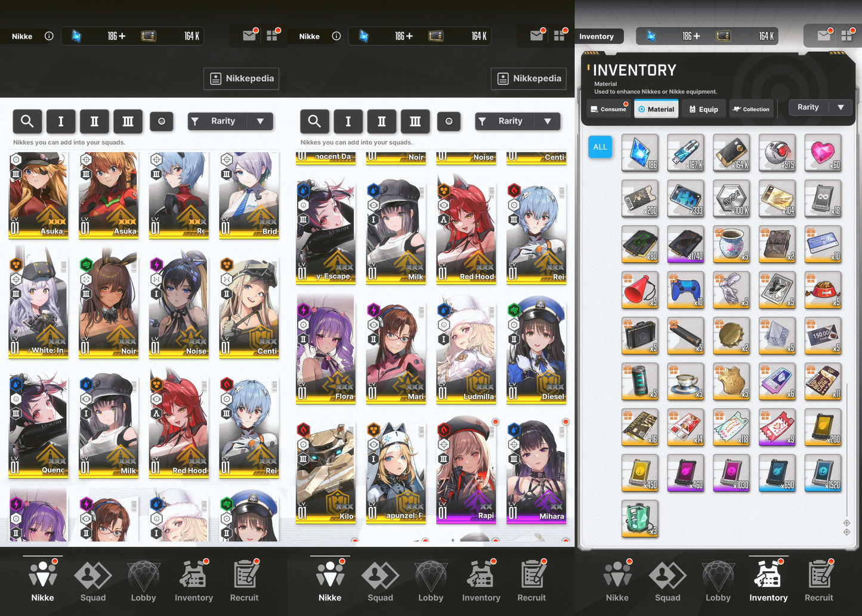The image size is (862, 616).
Task: Open the Rarity sort dropdown in left panel
Action: coord(230,121)
